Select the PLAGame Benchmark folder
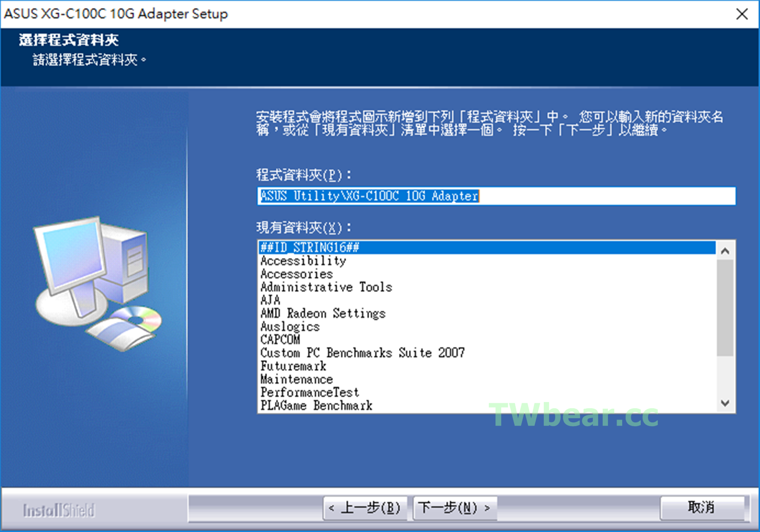The width and height of the screenshot is (760, 532). pyautogui.click(x=487, y=405)
